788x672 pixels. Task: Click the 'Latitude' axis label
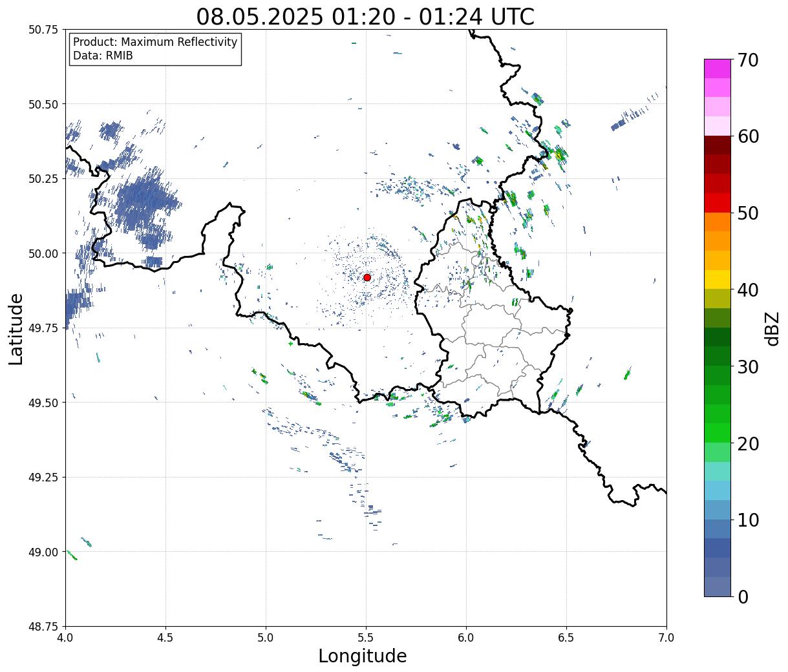16,328
